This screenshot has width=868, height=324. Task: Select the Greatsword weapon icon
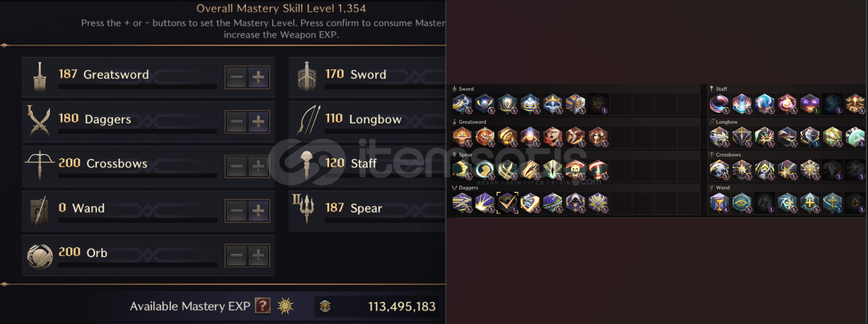pos(40,77)
